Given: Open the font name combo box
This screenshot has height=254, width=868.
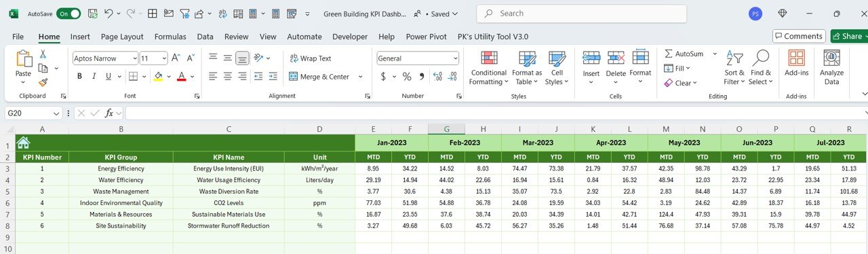Looking at the screenshot, I should [x=104, y=58].
